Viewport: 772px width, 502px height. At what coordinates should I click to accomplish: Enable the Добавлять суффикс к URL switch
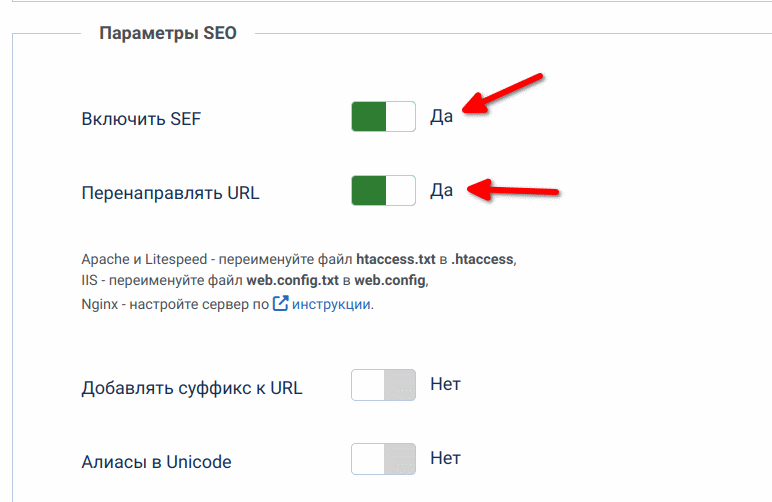[384, 385]
